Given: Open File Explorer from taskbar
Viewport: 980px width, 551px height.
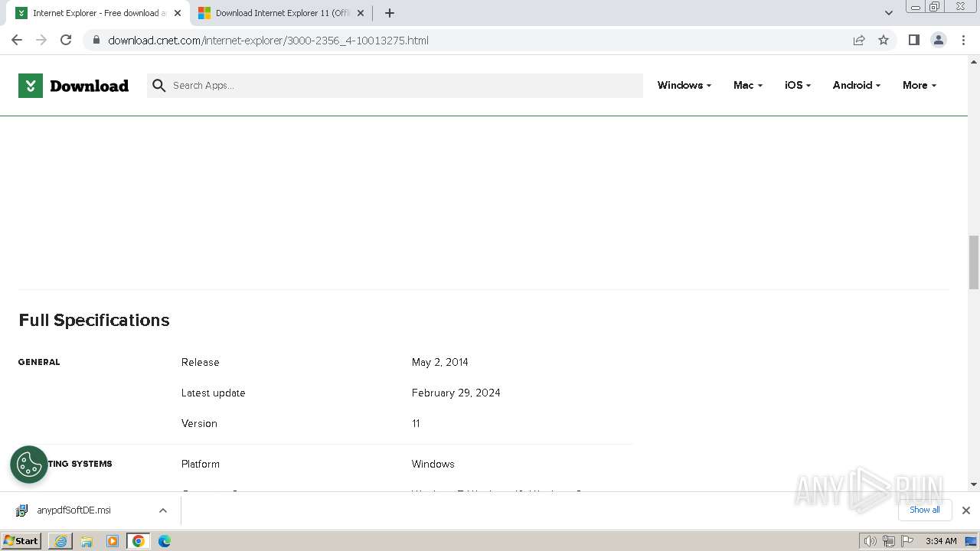Looking at the screenshot, I should click(87, 541).
